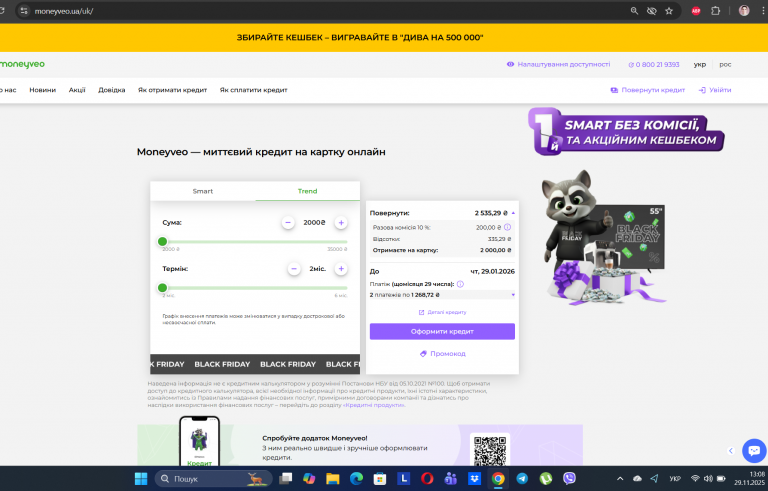Show hidden system tray icons chevron

coord(620,479)
